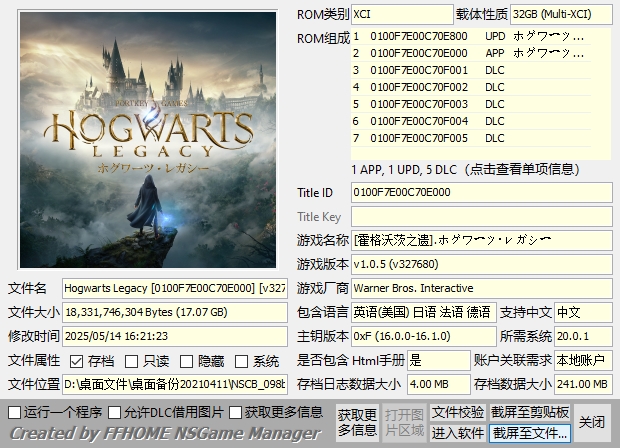Click the 载体性质 field 32GB (Multi-XCI)
Image resolution: width=620 pixels, height=448 pixels.
point(561,15)
